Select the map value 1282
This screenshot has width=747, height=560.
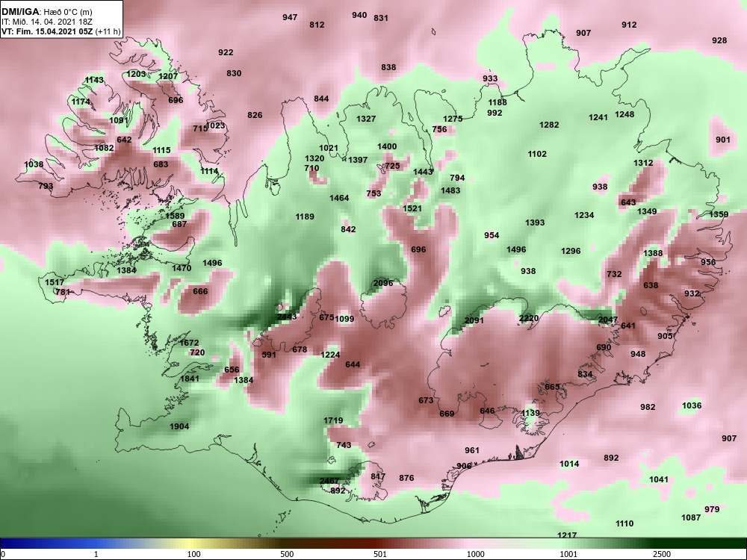pyautogui.click(x=549, y=125)
